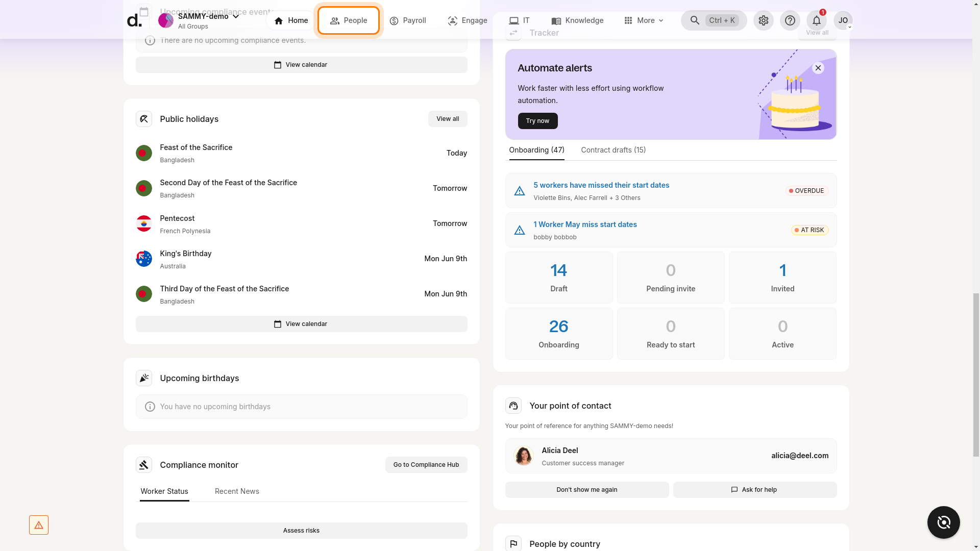Click the Public holidays section icon
Viewport: 980px width, 551px height.
click(144, 119)
